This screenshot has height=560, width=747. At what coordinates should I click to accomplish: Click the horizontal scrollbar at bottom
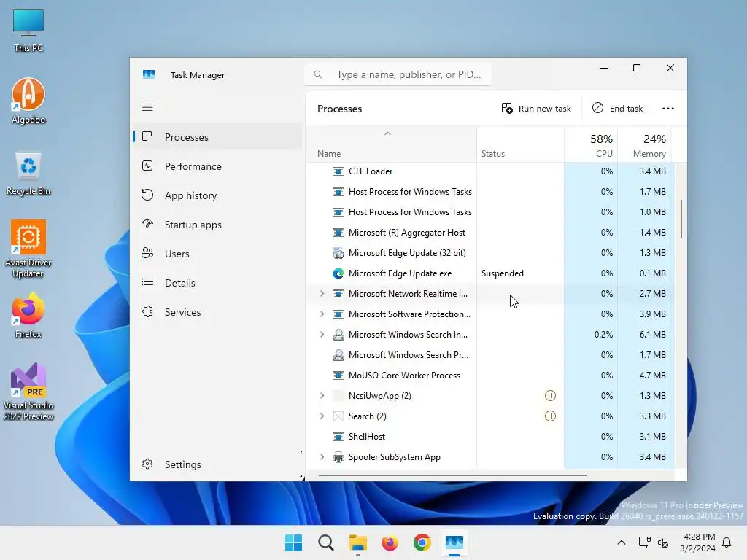tap(452, 475)
